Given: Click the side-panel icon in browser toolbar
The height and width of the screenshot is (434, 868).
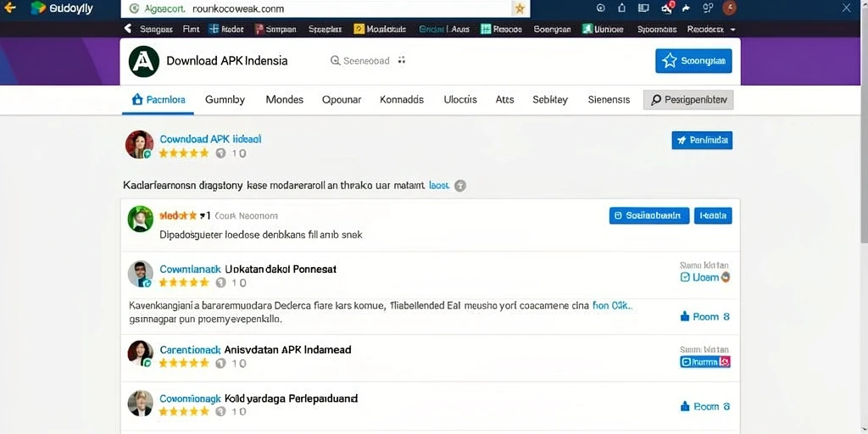Looking at the screenshot, I should (x=643, y=8).
